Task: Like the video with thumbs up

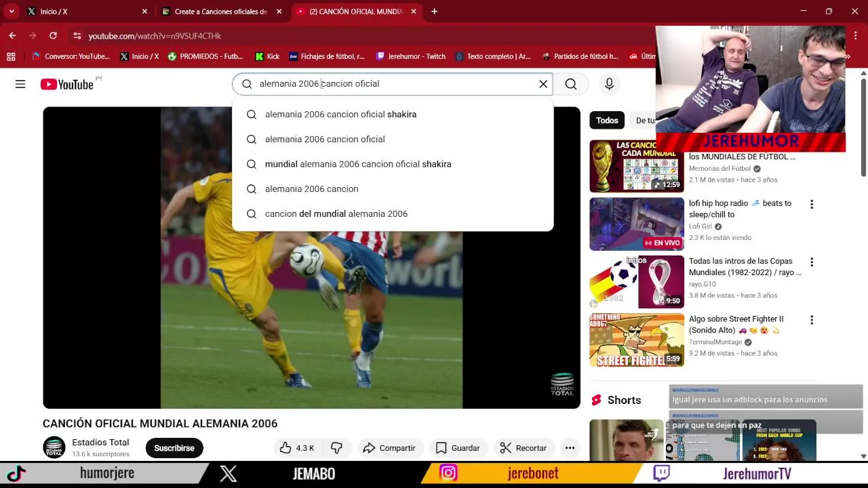Action: point(297,448)
